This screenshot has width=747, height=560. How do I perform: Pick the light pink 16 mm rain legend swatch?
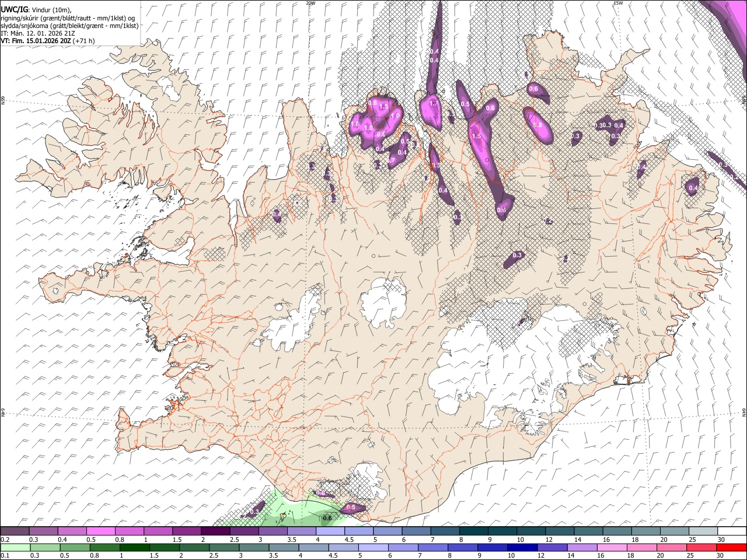coord(612,548)
